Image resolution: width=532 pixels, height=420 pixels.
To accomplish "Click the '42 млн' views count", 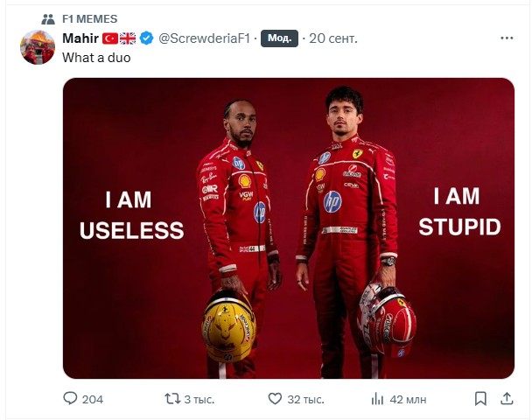I will (x=409, y=400).
